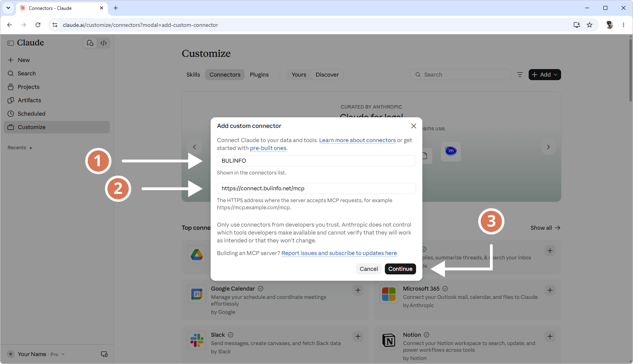Select the Discover filter
Viewport: 633px width, 364px height.
[x=327, y=75]
